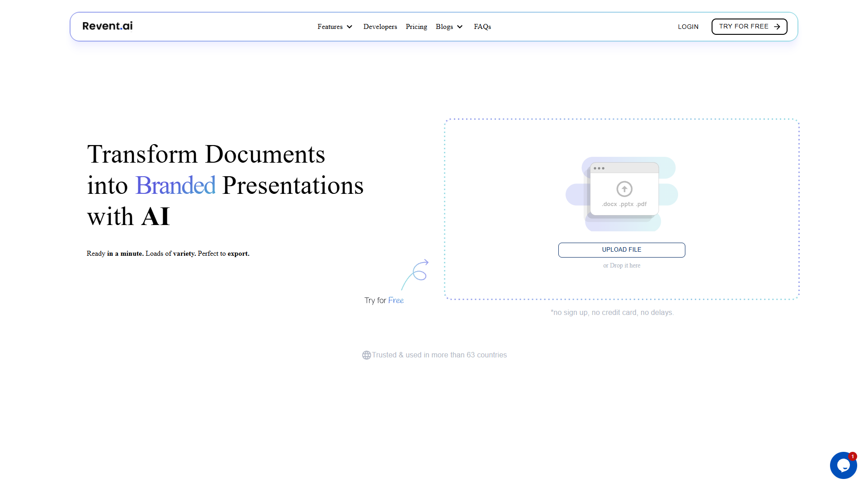
Task: Go to the Developers page
Action: click(x=380, y=27)
